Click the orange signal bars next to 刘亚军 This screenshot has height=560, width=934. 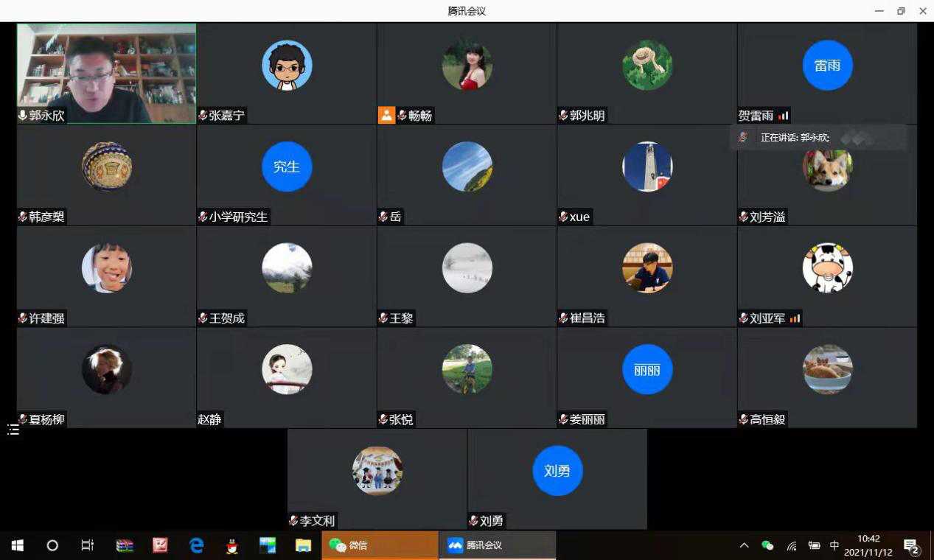(x=795, y=318)
